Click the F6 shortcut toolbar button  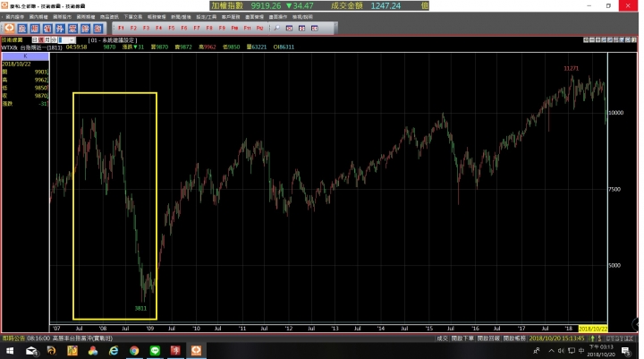click(184, 28)
